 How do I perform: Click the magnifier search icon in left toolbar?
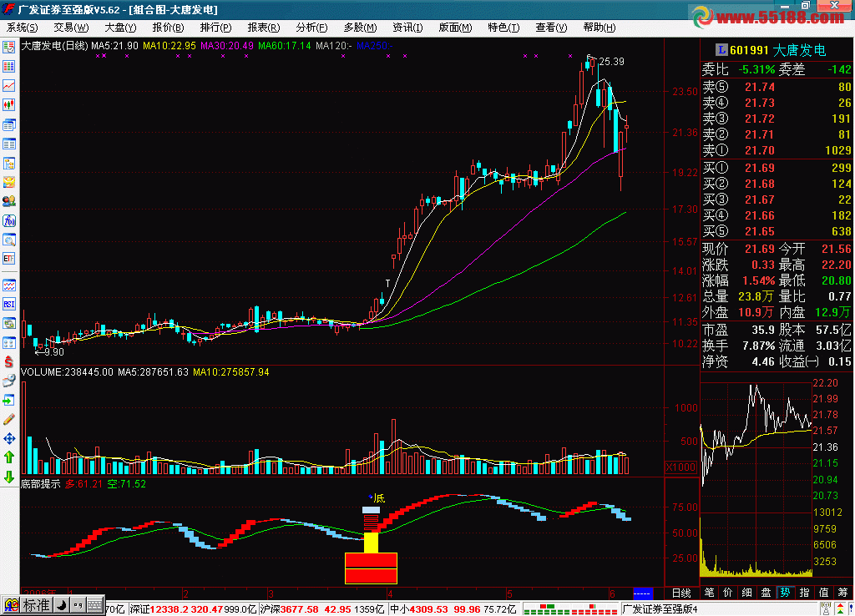coord(8,240)
